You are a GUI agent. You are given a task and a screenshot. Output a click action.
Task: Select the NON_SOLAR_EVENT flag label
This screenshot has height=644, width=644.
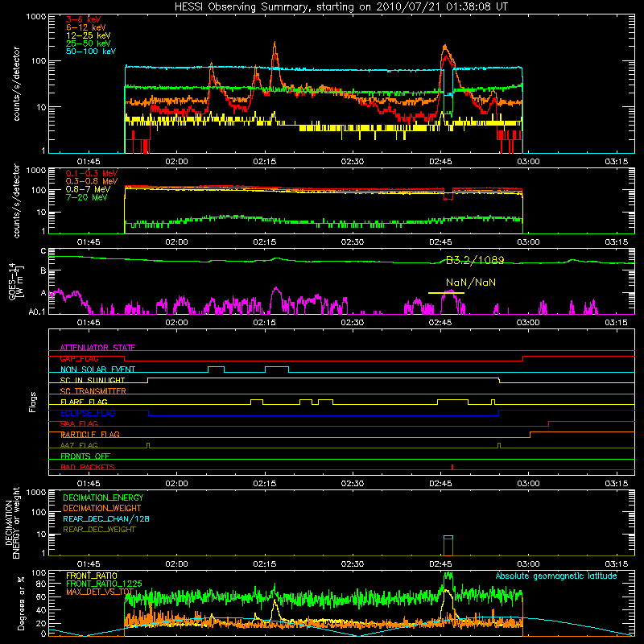97,369
